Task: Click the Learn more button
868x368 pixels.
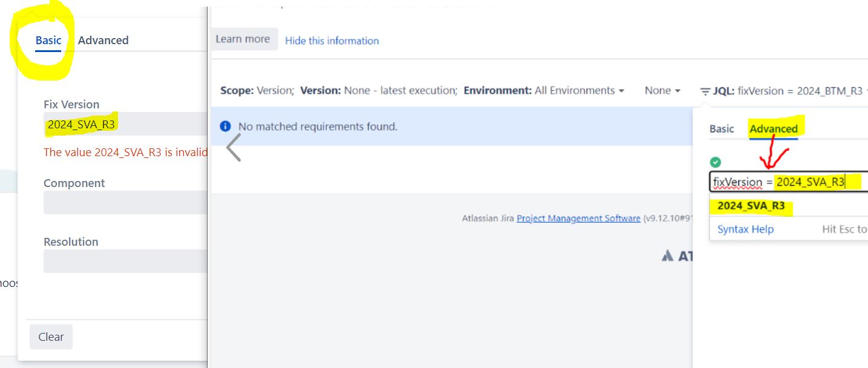Action: point(244,38)
